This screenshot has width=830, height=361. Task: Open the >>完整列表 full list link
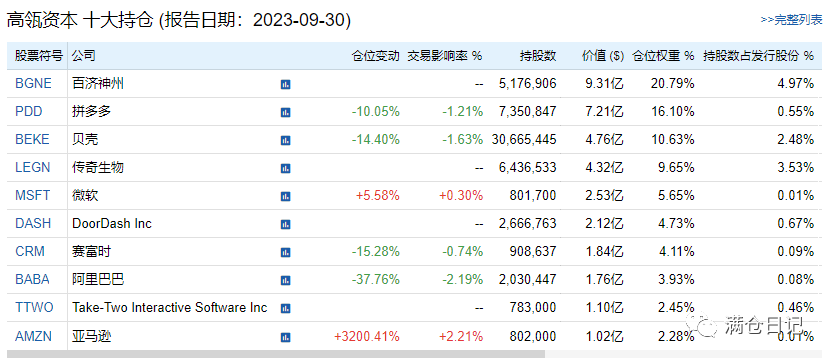tap(791, 20)
